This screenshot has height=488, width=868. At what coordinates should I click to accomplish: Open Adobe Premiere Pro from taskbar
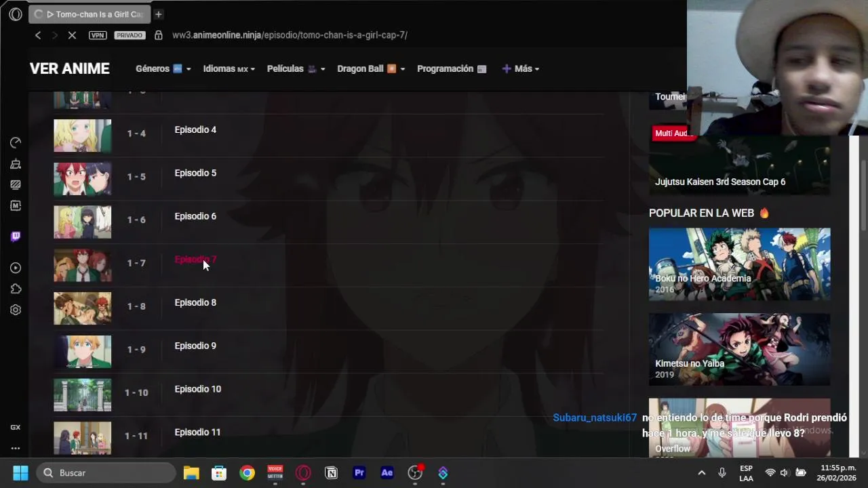(359, 472)
